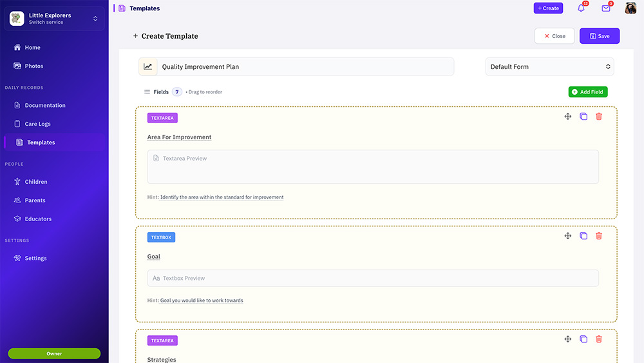Click the Add Field button

[x=588, y=92]
